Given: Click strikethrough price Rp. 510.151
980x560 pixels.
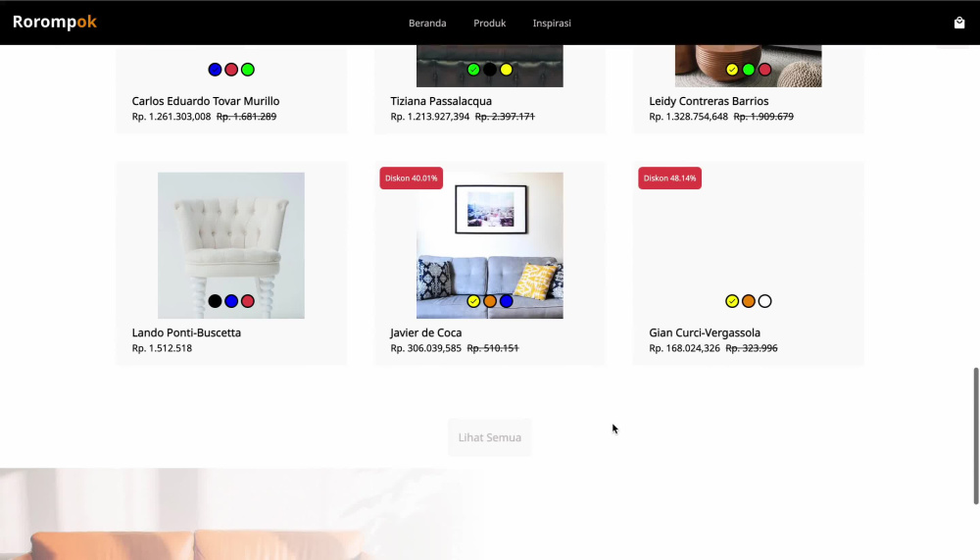Looking at the screenshot, I should [493, 348].
